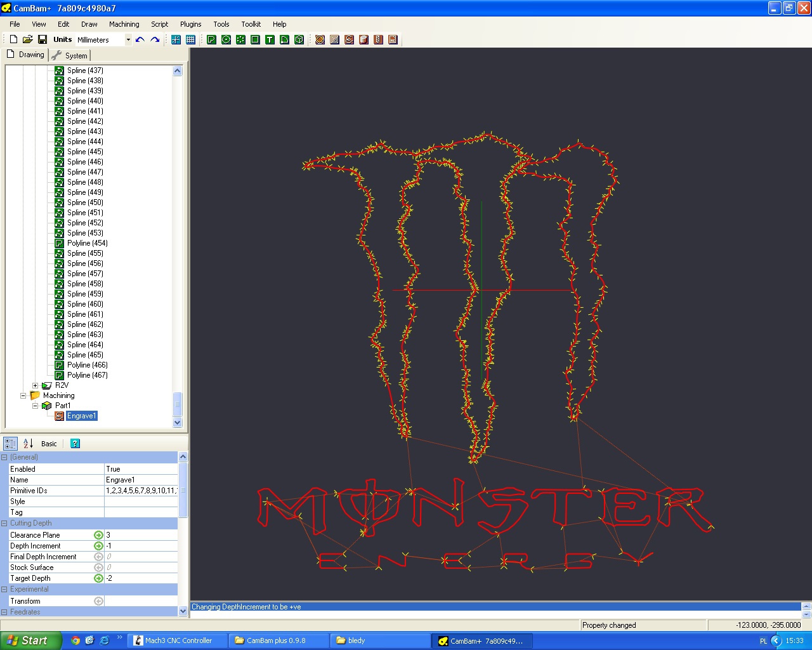Open the Toolkit menu
This screenshot has height=650, width=812.
(251, 24)
